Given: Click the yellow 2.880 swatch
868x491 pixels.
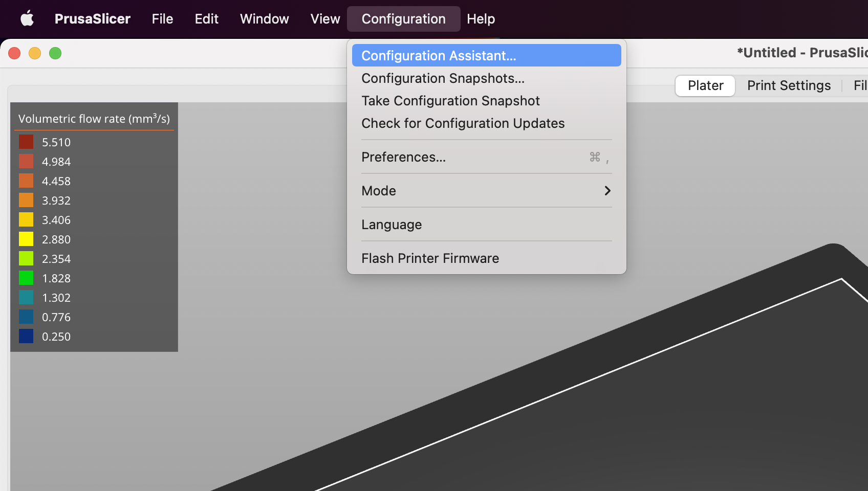Looking at the screenshot, I should coord(26,239).
